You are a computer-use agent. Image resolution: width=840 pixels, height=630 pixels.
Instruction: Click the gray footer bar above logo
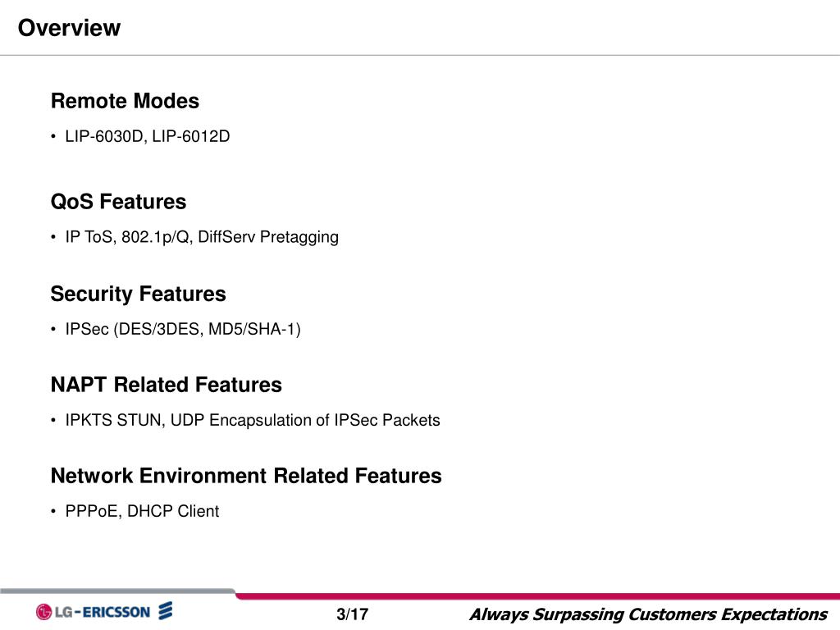(x=117, y=591)
